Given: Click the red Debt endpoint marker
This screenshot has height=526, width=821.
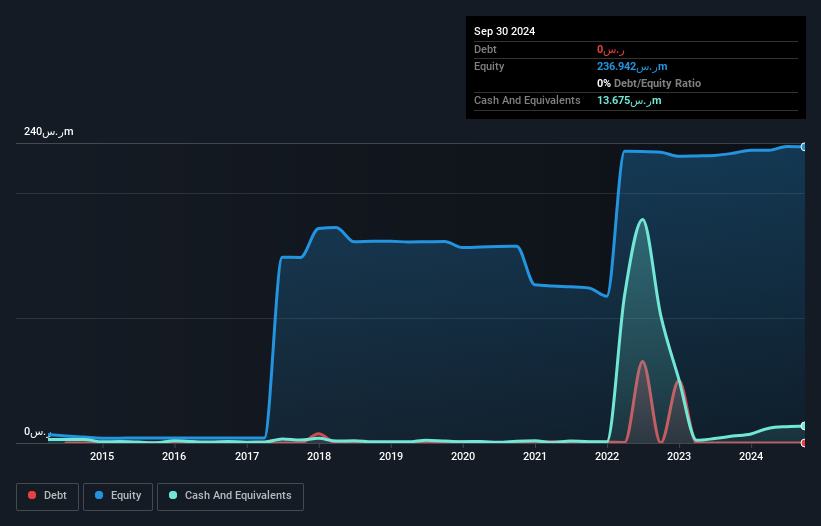Looking at the screenshot, I should (804, 443).
